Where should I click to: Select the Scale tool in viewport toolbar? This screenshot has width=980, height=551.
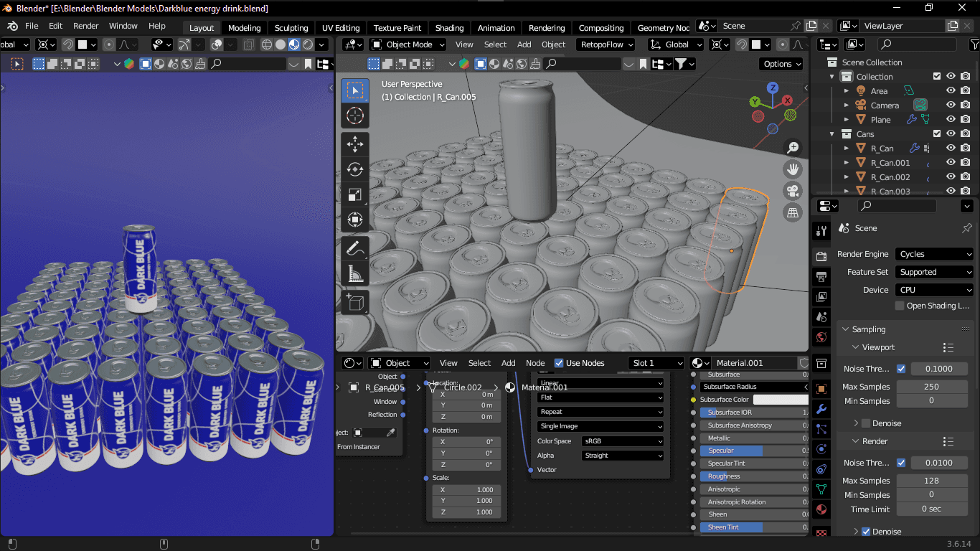pos(355,194)
